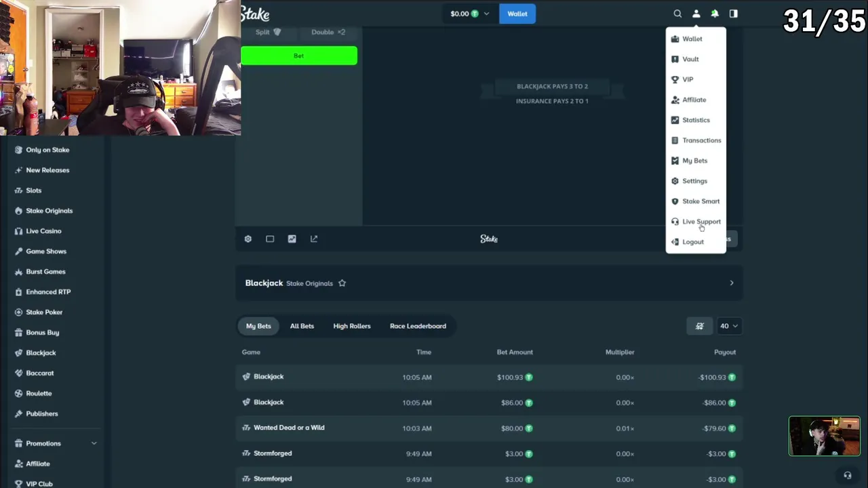Favorite Blackjack with the star icon
The image size is (868, 488).
tap(342, 283)
